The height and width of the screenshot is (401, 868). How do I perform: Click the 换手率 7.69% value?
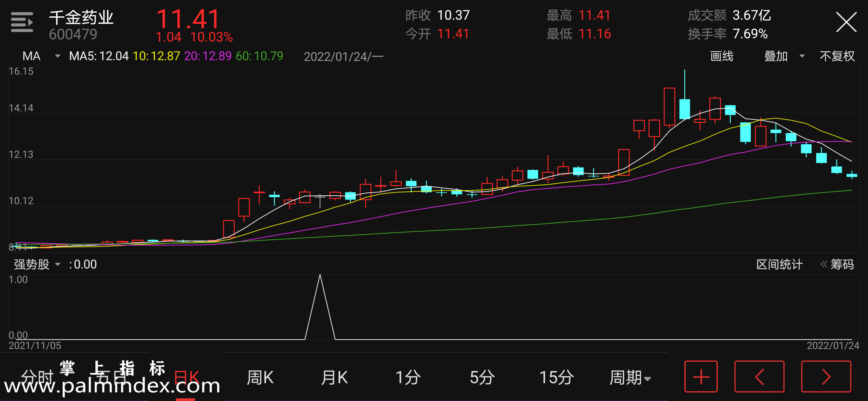point(750,34)
